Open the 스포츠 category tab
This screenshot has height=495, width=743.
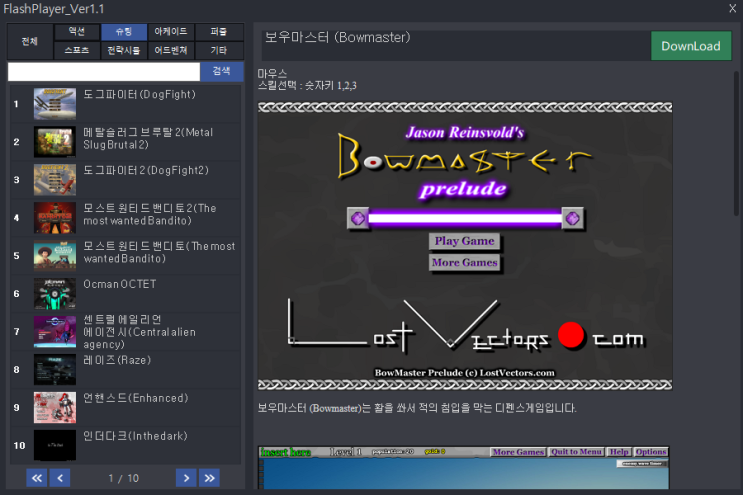coord(77,50)
